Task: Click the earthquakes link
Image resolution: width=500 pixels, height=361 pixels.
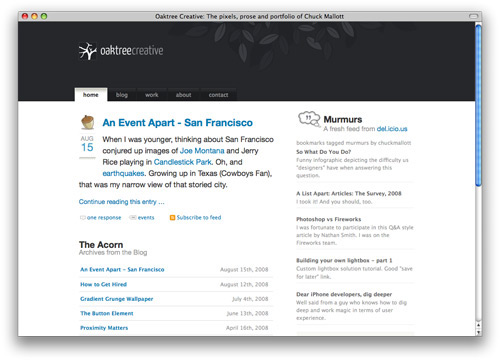Action: [x=123, y=173]
